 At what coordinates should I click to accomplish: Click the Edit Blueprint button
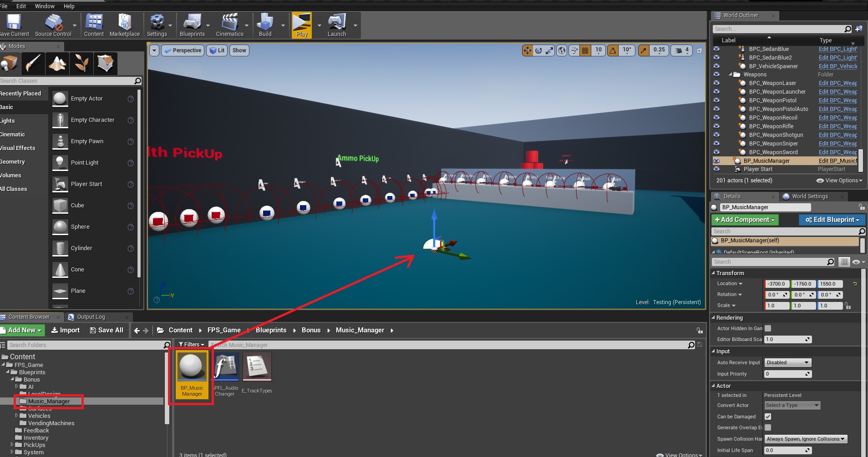(832, 220)
